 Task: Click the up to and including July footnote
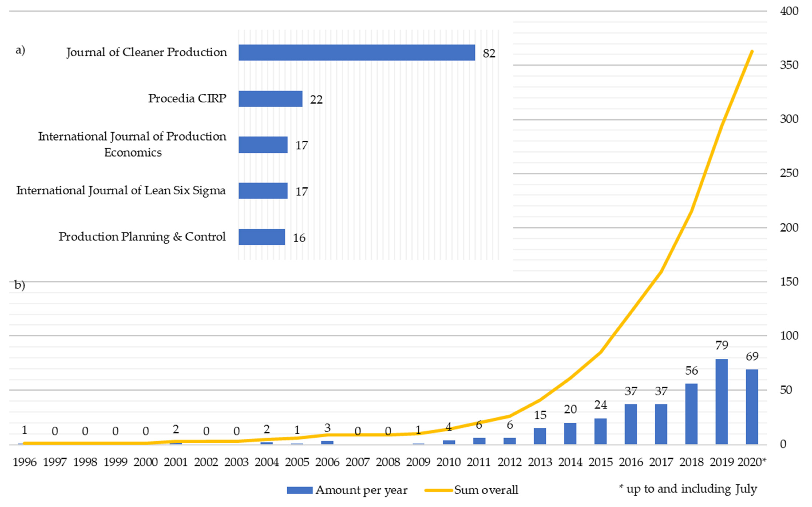[688, 489]
